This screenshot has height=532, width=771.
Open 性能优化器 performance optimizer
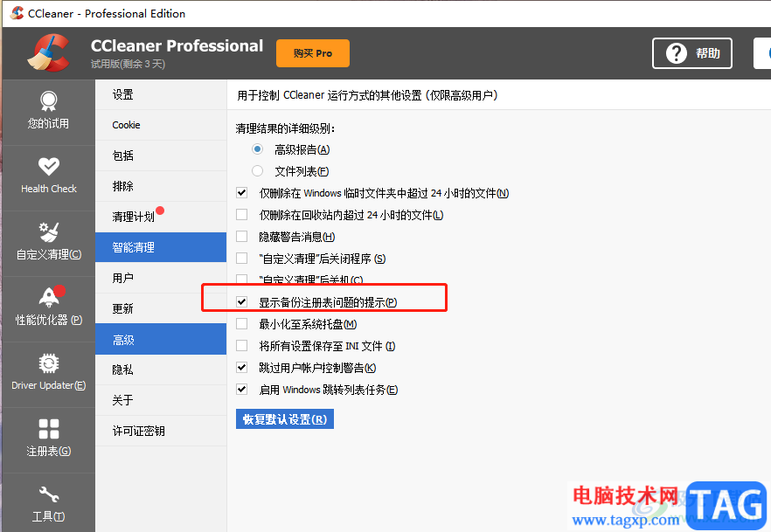[48, 308]
